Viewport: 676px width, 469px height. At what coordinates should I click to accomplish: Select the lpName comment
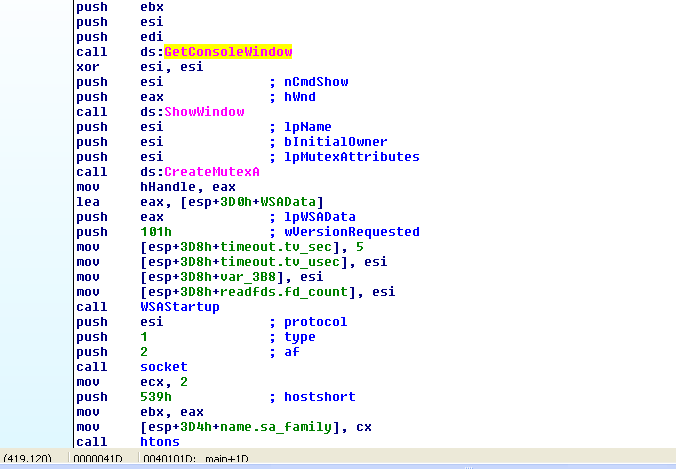[307, 127]
